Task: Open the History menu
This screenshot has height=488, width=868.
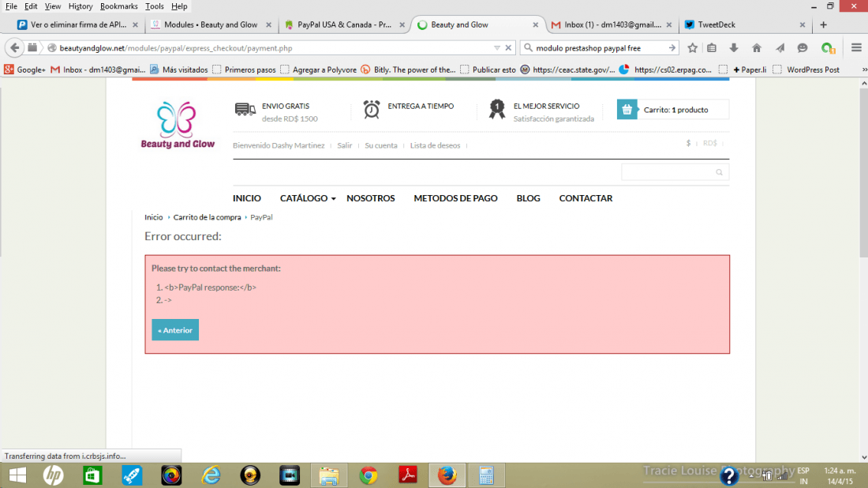Action: tap(80, 6)
